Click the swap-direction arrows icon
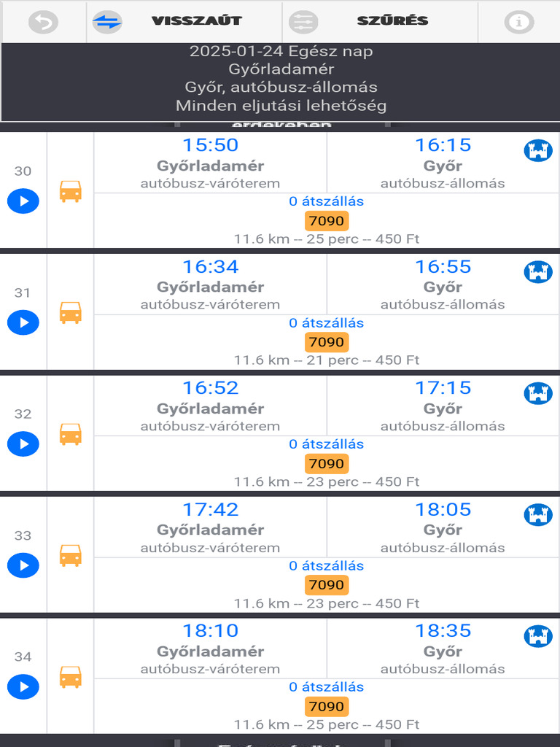Image resolution: width=560 pixels, height=747 pixels. [107, 22]
